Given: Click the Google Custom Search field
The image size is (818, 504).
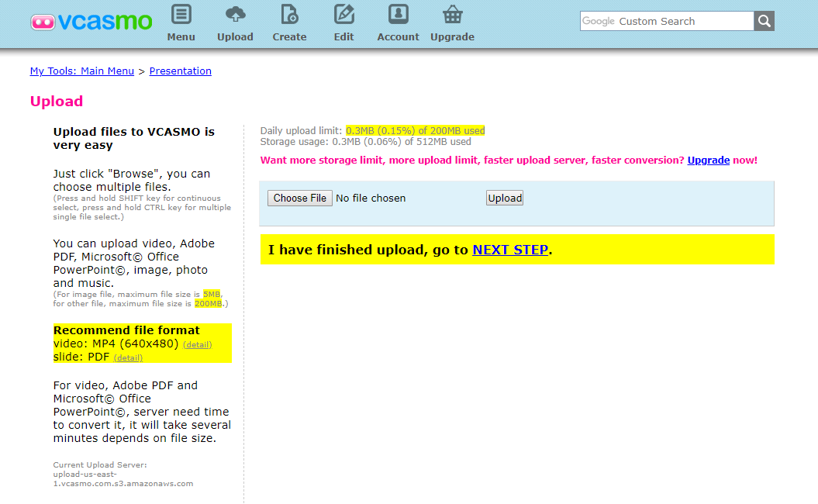Looking at the screenshot, I should (x=666, y=21).
